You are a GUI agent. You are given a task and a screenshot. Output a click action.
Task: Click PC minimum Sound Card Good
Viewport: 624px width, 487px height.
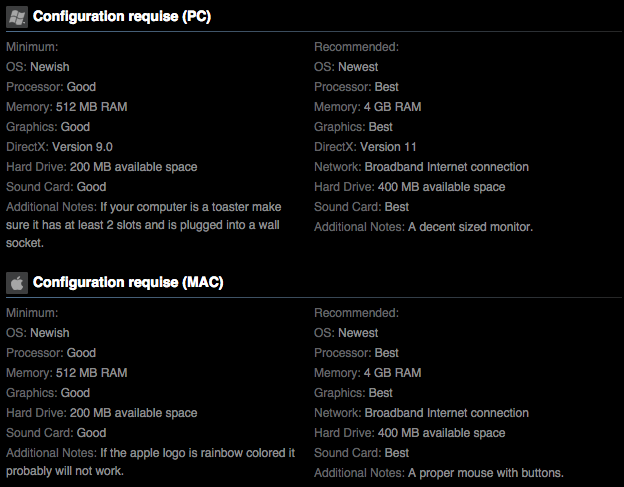coord(56,187)
